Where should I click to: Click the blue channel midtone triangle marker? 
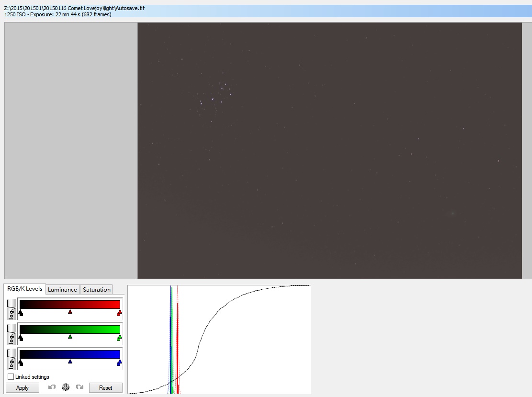click(70, 362)
